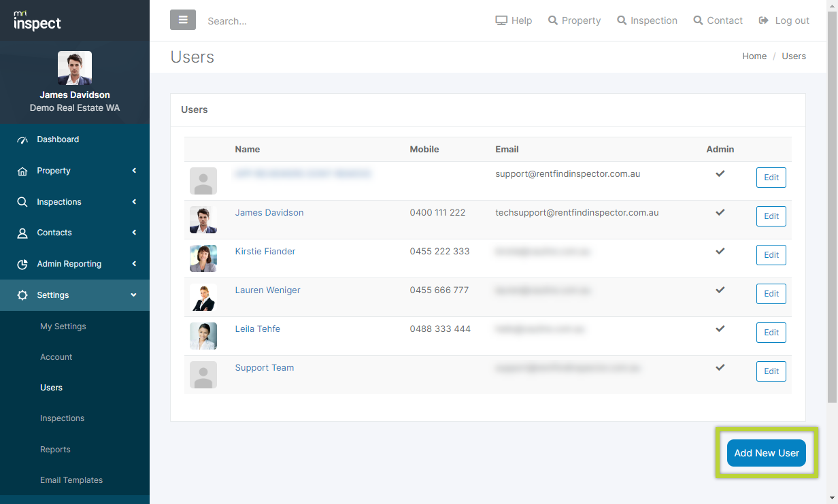
Task: Open Dashboard from the sidebar
Action: 75,139
